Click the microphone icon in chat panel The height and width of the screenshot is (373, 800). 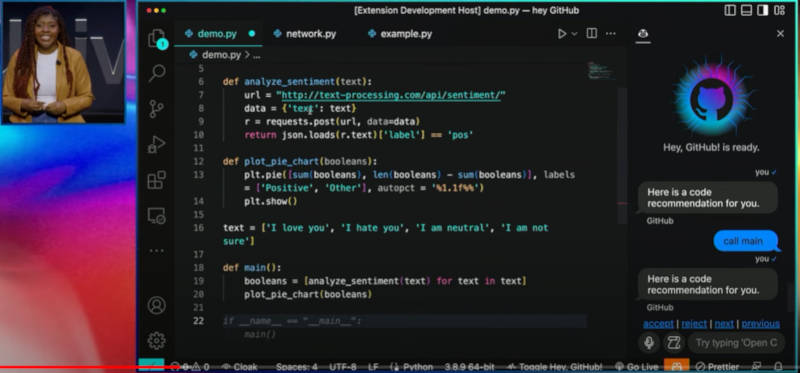(x=649, y=342)
